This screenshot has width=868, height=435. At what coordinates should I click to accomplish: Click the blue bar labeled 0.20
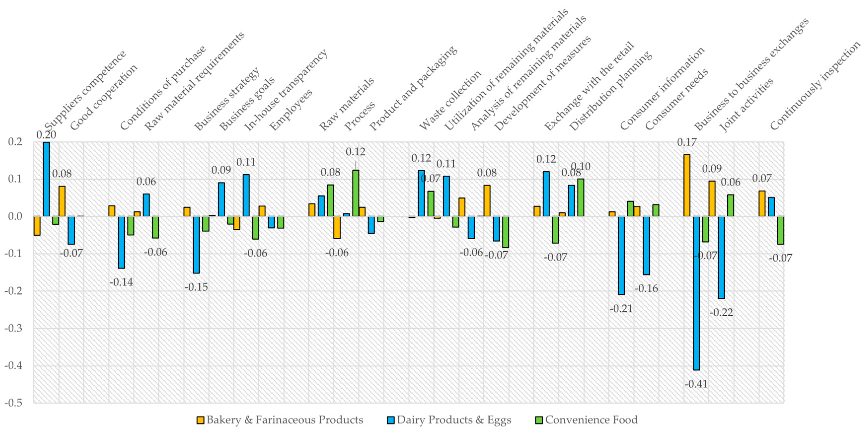(x=46, y=179)
